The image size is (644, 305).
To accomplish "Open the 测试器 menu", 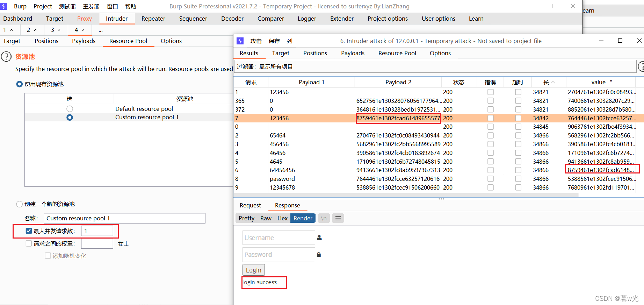I will coord(67,6).
